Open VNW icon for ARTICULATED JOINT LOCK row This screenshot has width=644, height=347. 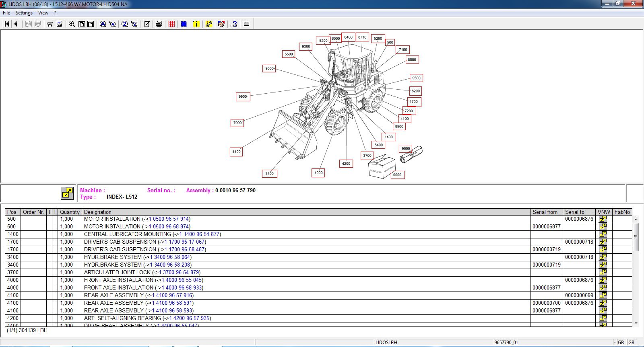coord(603,273)
